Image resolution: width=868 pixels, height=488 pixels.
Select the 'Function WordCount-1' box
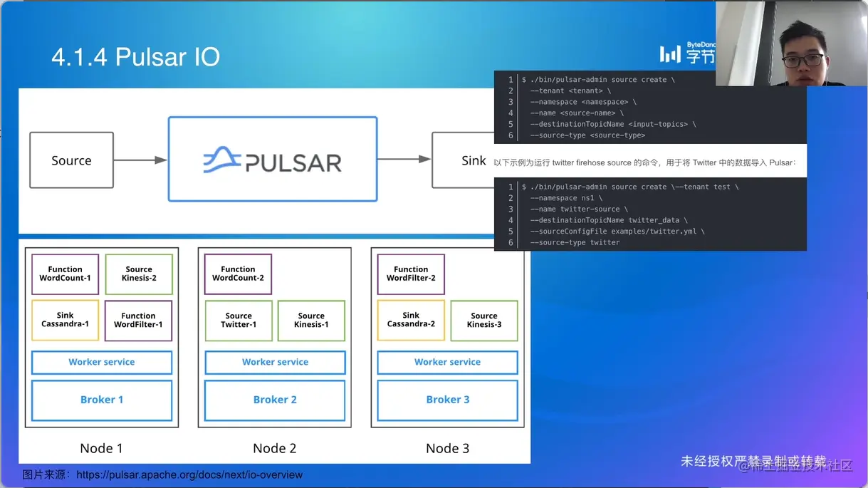point(65,274)
